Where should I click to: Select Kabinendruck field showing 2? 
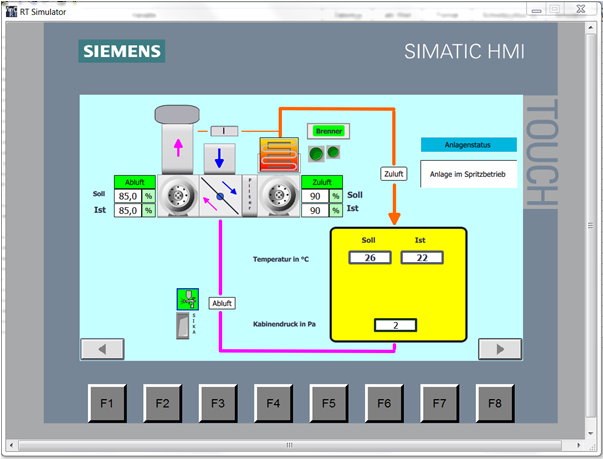(396, 325)
